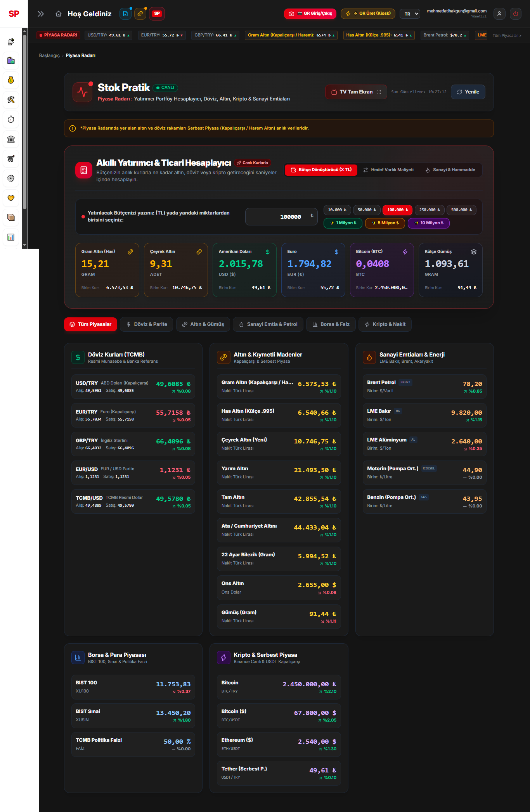Choose the 250.000 ₺ preset amount
This screenshot has height=812, width=530.
430,210
